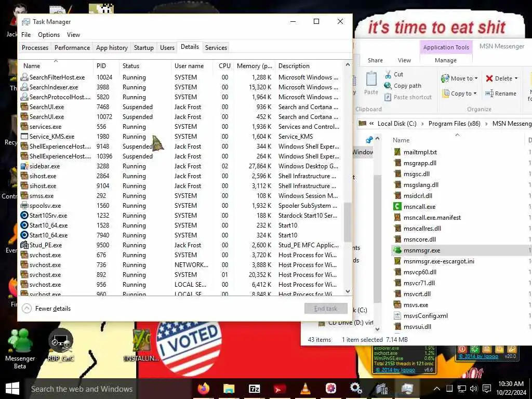This screenshot has height=399, width=532.
Task: Expand arrow after Local Disk (C:) breadcrumb
Action: coord(422,124)
